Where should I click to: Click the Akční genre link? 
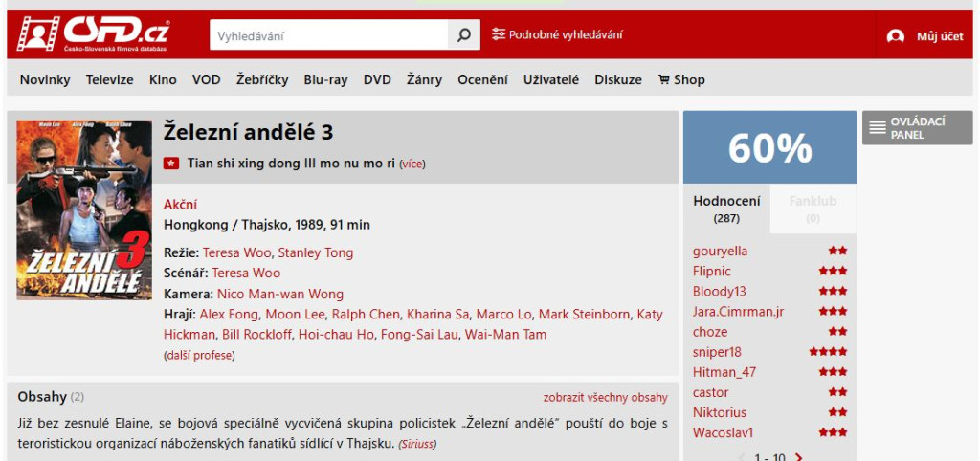[181, 205]
